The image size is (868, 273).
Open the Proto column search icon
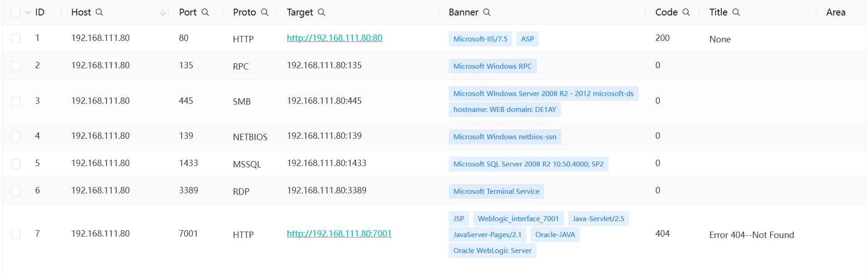[x=265, y=12]
